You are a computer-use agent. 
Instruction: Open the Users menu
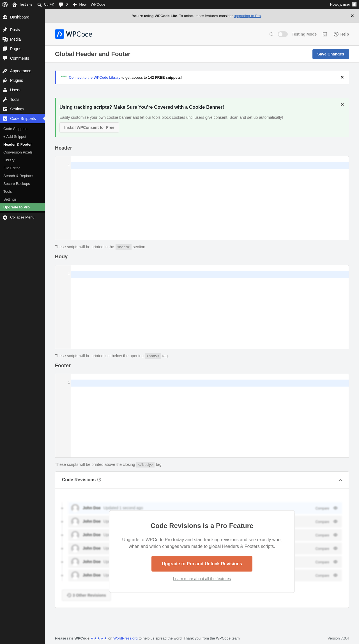[x=22, y=90]
